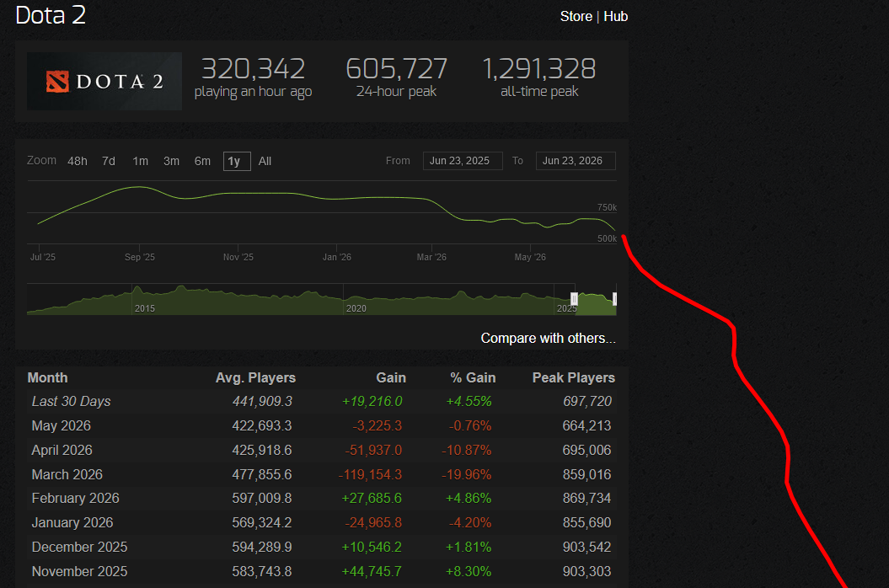889x588 pixels.
Task: Click the +44,745.7 gain value
Action: pos(372,571)
